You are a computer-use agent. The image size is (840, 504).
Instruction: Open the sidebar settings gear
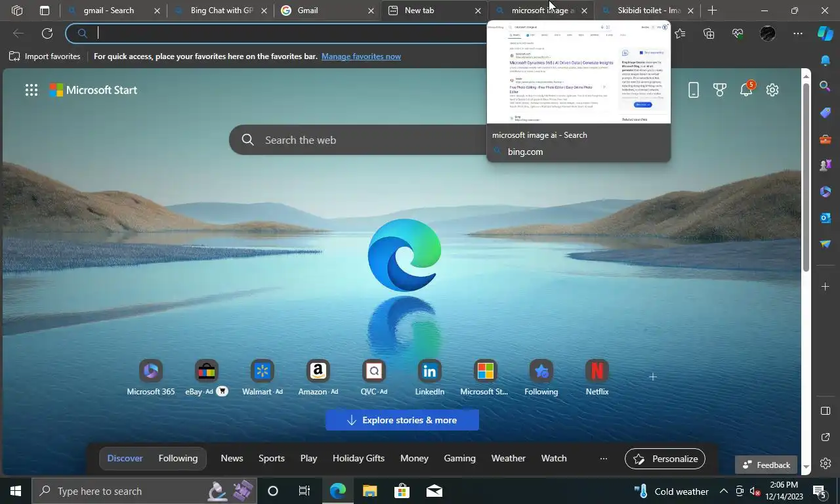(826, 464)
